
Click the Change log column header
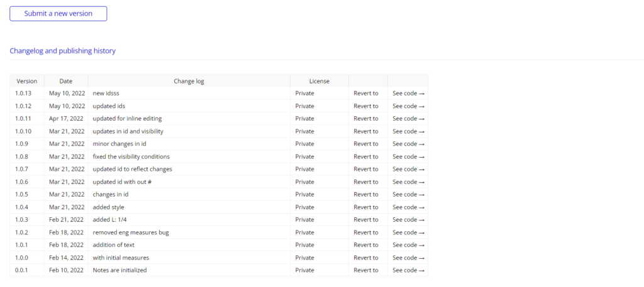pyautogui.click(x=189, y=81)
